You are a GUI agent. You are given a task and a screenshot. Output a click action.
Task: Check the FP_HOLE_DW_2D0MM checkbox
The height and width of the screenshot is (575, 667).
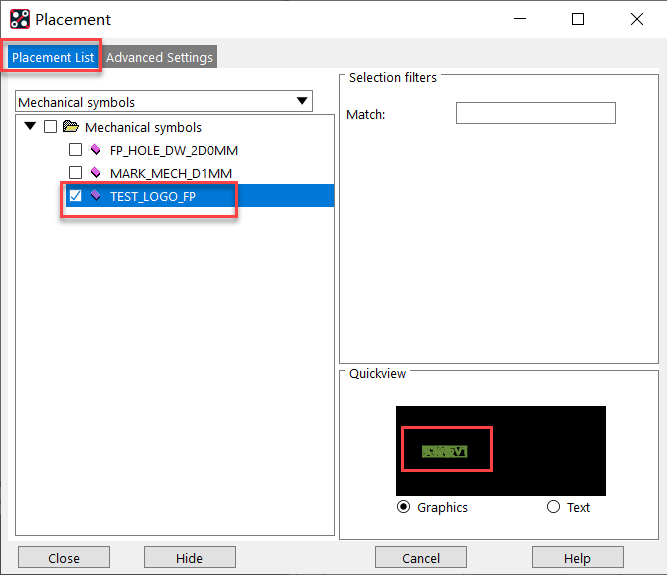(76, 150)
